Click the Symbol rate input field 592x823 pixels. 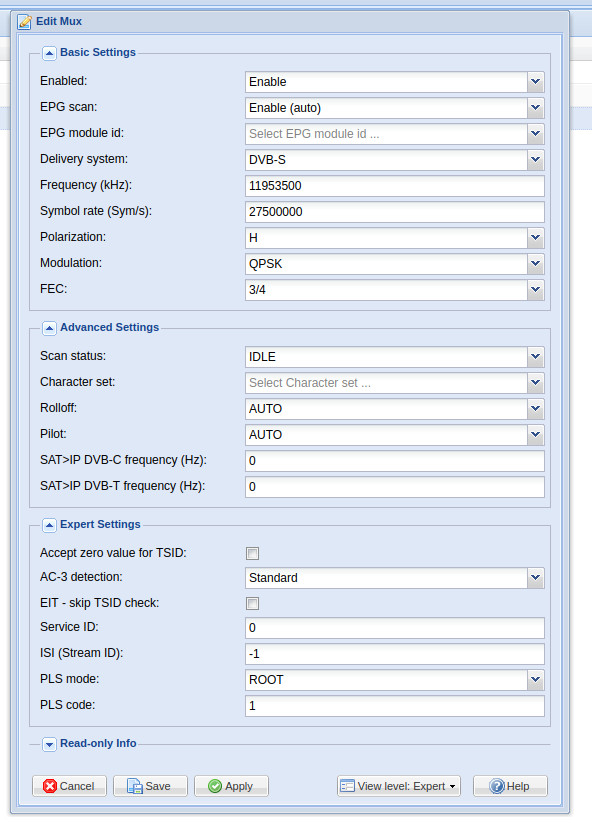(x=395, y=212)
